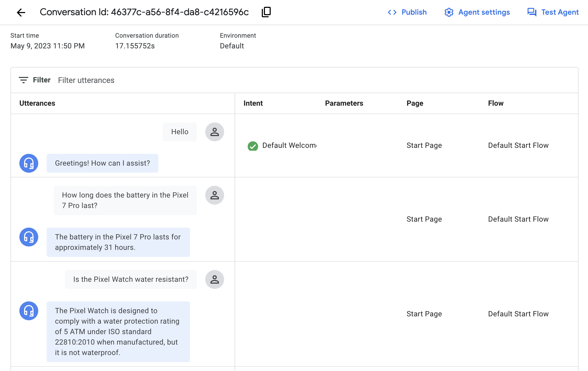Click the user avatar Pixel Watch row

[x=215, y=279]
